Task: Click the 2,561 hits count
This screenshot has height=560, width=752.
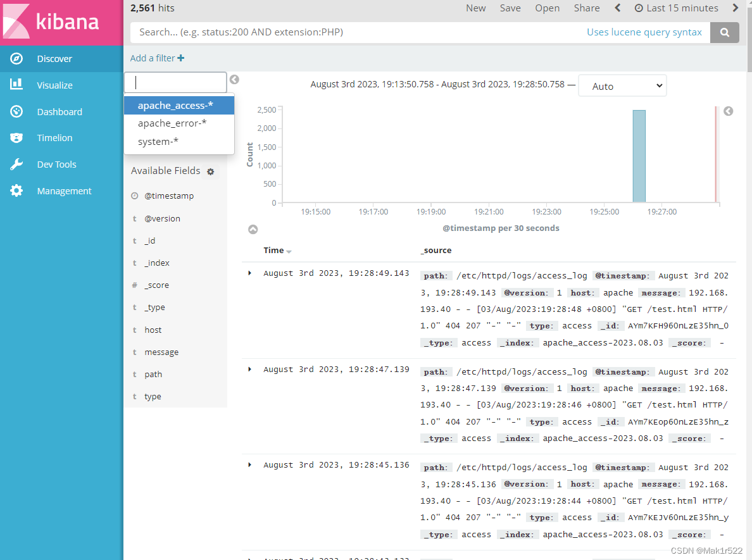Action: [x=152, y=8]
